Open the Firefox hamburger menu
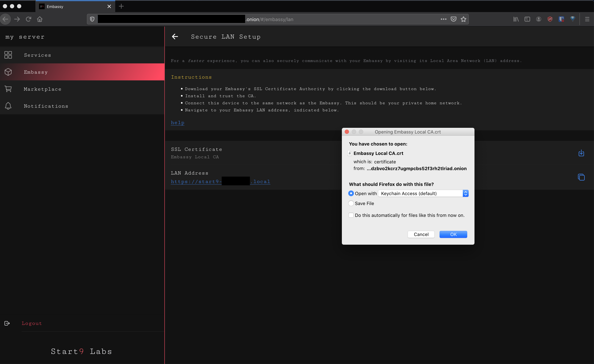The height and width of the screenshot is (364, 594). tap(587, 19)
